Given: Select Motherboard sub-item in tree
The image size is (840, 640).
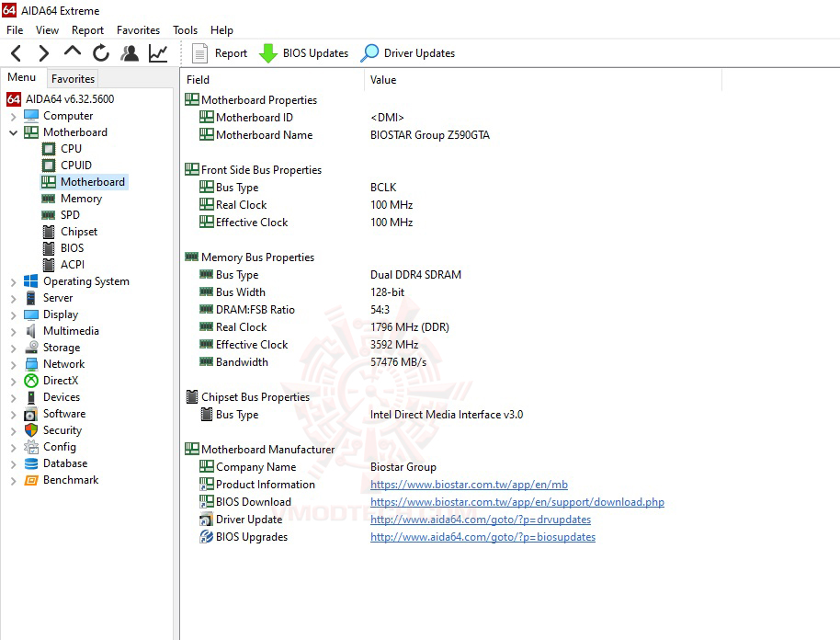Looking at the screenshot, I should [85, 182].
